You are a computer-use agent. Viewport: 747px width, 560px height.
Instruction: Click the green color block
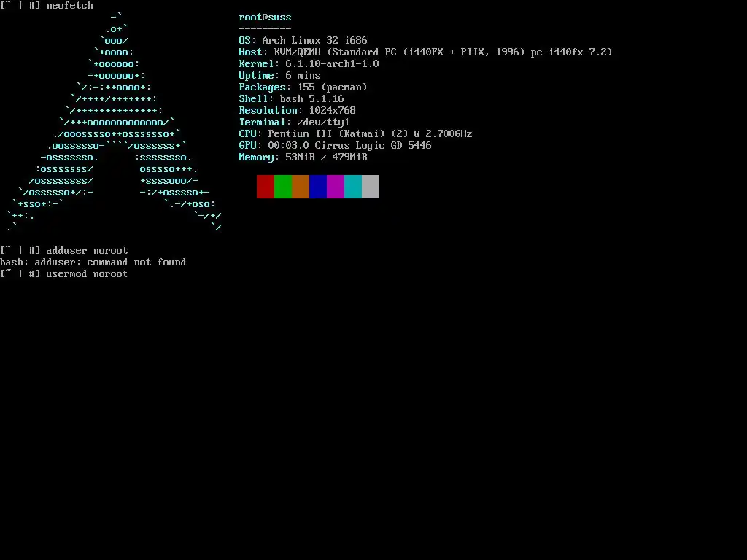click(283, 186)
